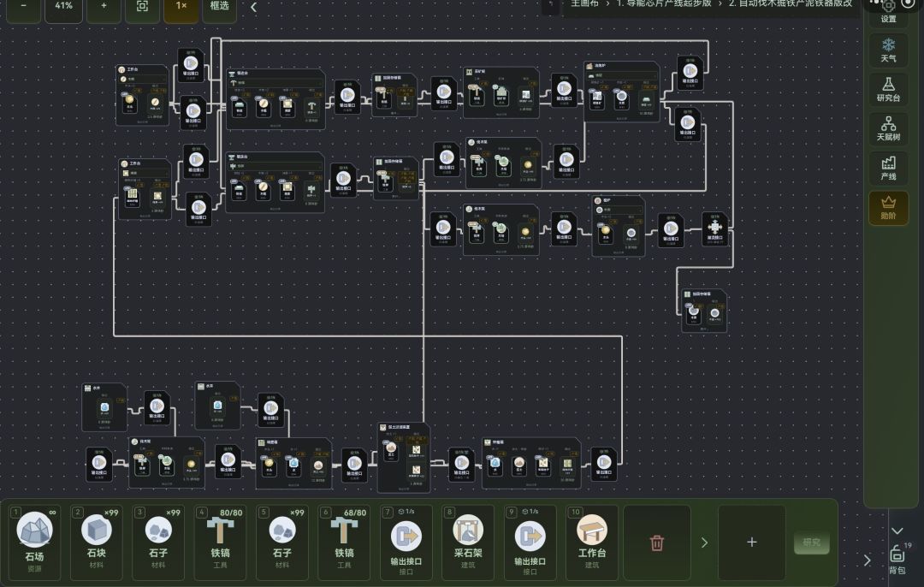Viewport: 924px width, 587px height.
Task: Expand hotbar with arrow beside trash slot
Action: (x=704, y=543)
